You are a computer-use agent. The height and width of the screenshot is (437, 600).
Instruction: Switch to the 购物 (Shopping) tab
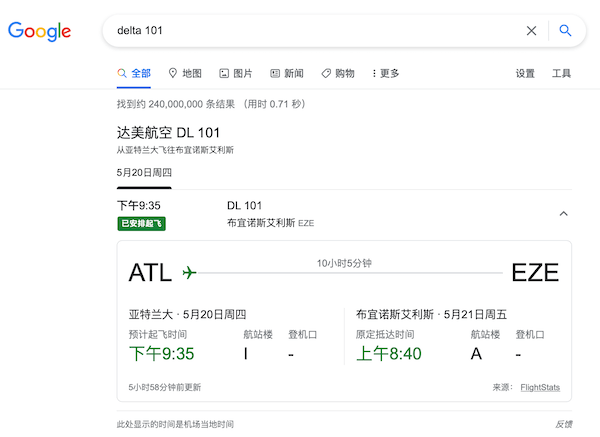click(x=338, y=73)
